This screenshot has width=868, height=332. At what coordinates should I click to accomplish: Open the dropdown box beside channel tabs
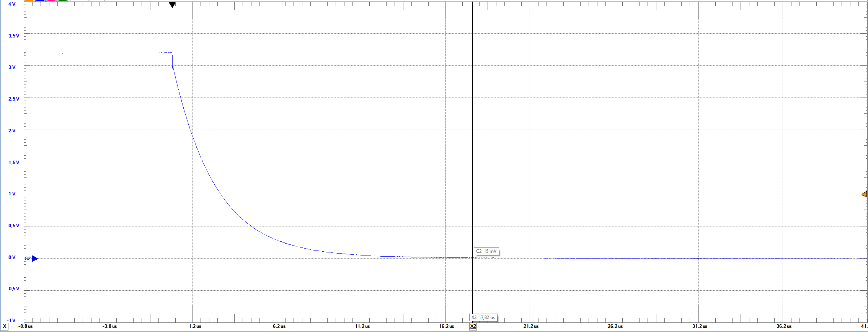click(x=87, y=0)
